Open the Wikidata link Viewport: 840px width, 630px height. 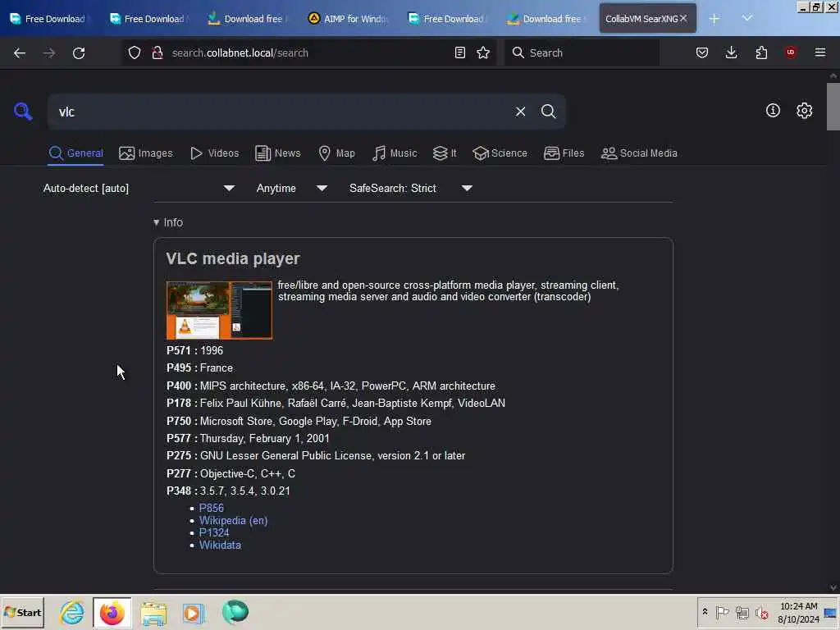pos(220,545)
